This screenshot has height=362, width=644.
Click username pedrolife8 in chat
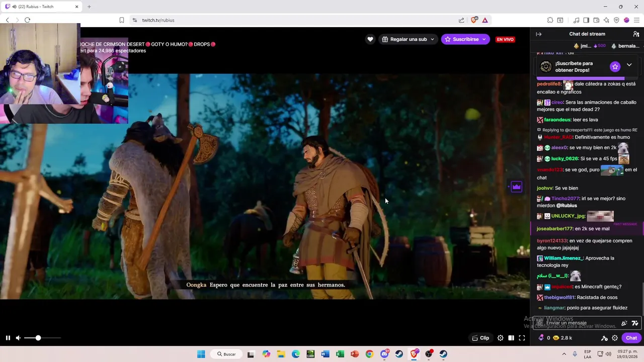click(x=548, y=84)
